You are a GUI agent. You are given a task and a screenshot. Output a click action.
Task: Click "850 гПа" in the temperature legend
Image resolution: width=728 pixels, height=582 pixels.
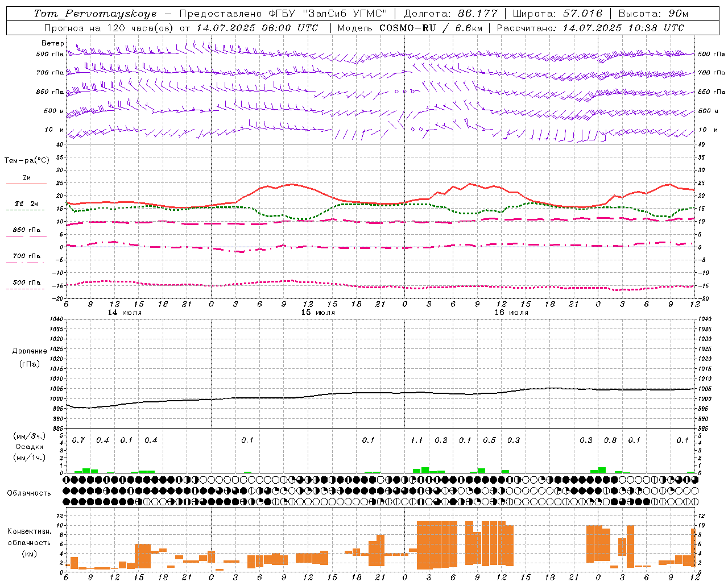tap(27, 230)
